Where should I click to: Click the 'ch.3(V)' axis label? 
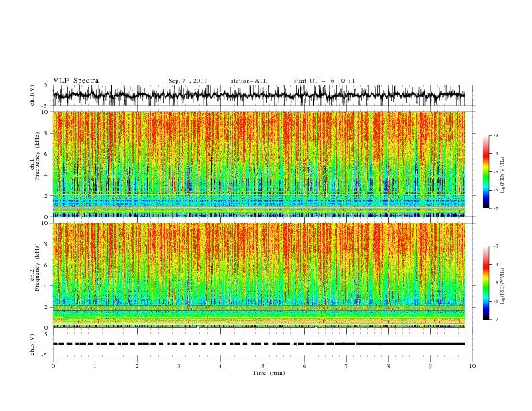pos(32,345)
